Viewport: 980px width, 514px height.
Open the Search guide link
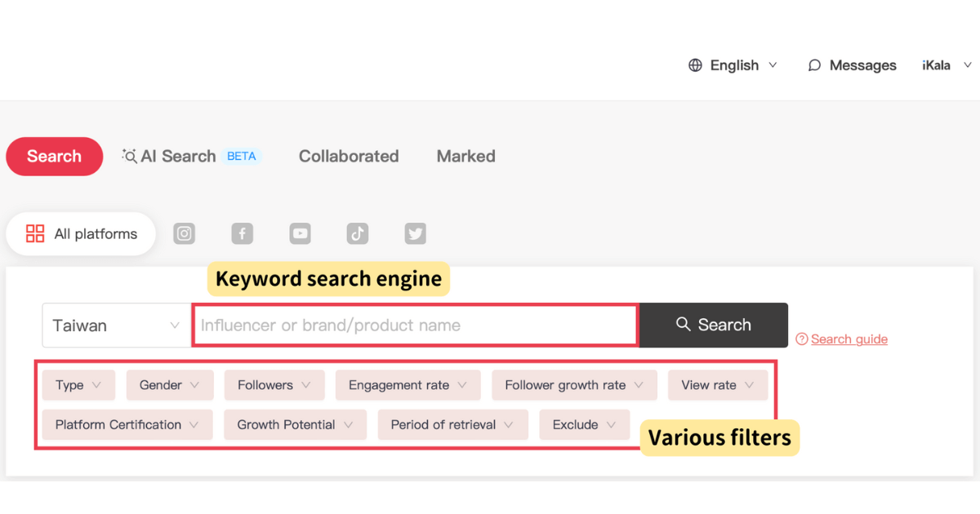[849, 339]
